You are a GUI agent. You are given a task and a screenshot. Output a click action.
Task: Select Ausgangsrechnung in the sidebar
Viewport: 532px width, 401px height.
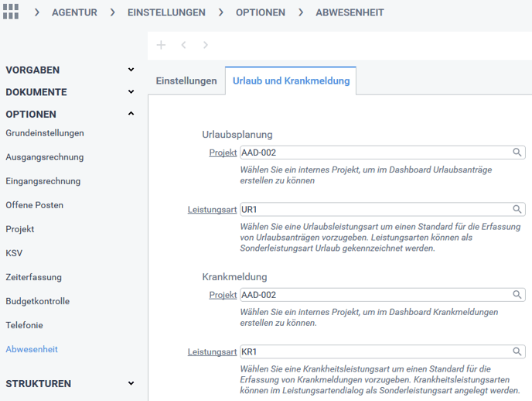tap(44, 157)
